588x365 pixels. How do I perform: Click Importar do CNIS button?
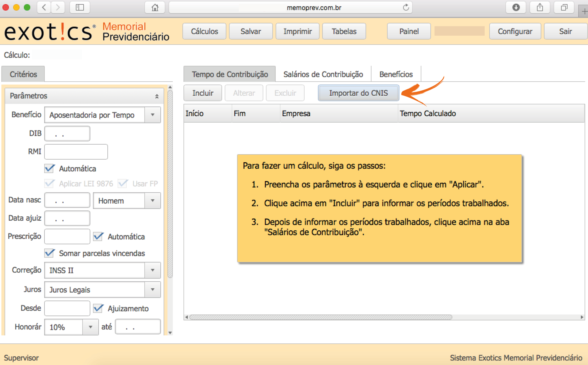coord(358,93)
